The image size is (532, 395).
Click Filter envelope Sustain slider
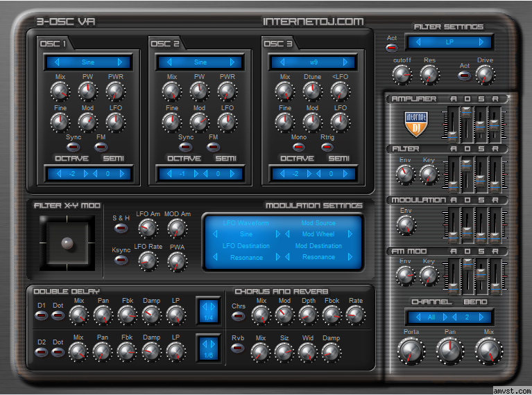pyautogui.click(x=481, y=179)
